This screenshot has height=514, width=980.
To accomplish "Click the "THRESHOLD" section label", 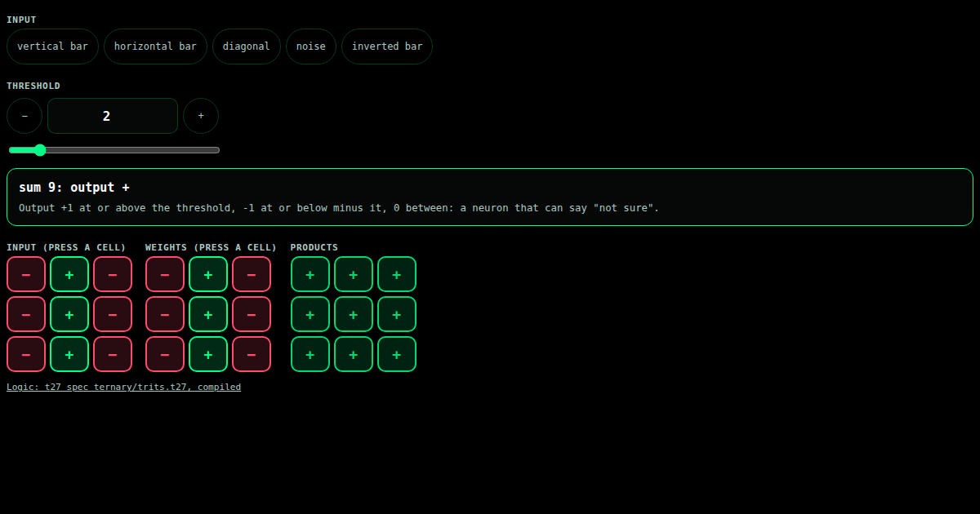I will pyautogui.click(x=33, y=86).
